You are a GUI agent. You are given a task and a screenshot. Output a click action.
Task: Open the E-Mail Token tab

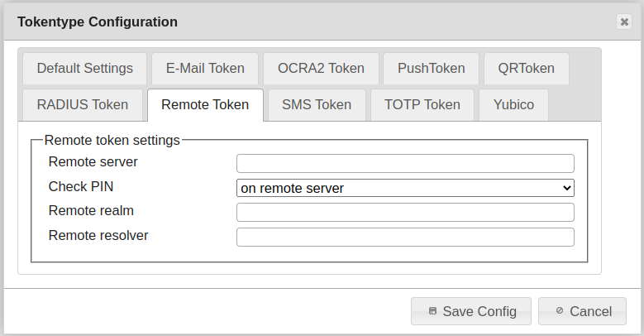[205, 68]
